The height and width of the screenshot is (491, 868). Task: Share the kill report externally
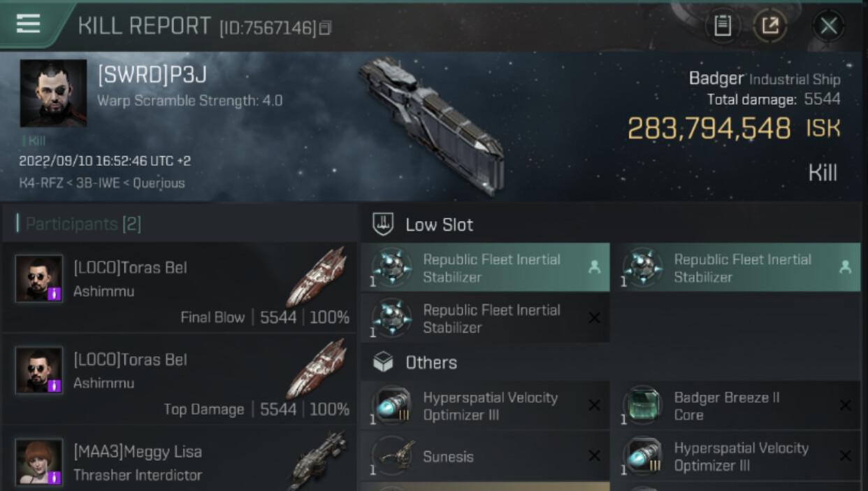tap(769, 27)
